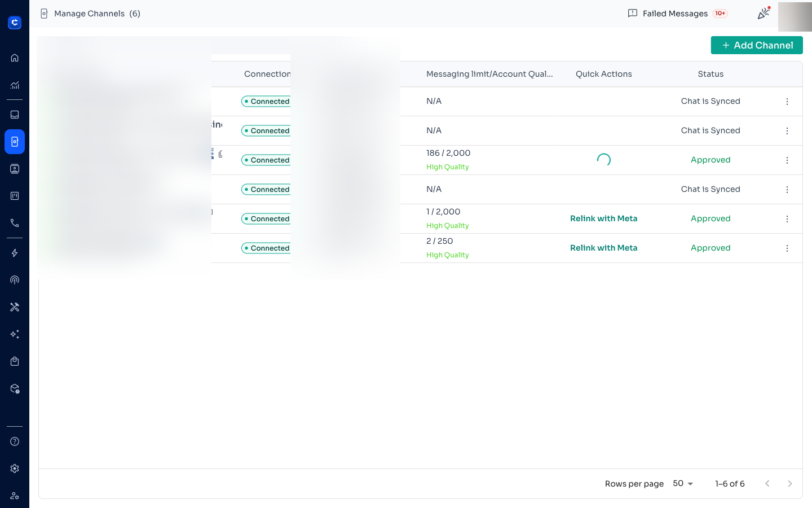
Task: Open the AI sparkles icon in sidebar
Action: (x=15, y=334)
